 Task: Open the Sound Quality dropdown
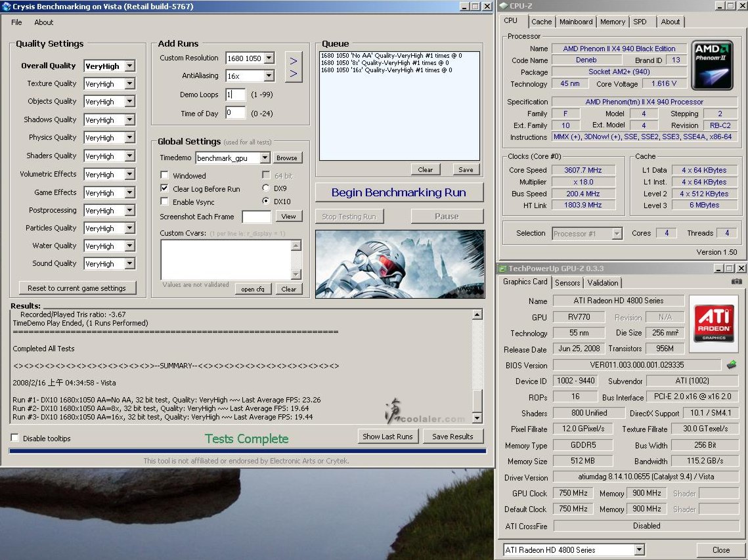[130, 263]
